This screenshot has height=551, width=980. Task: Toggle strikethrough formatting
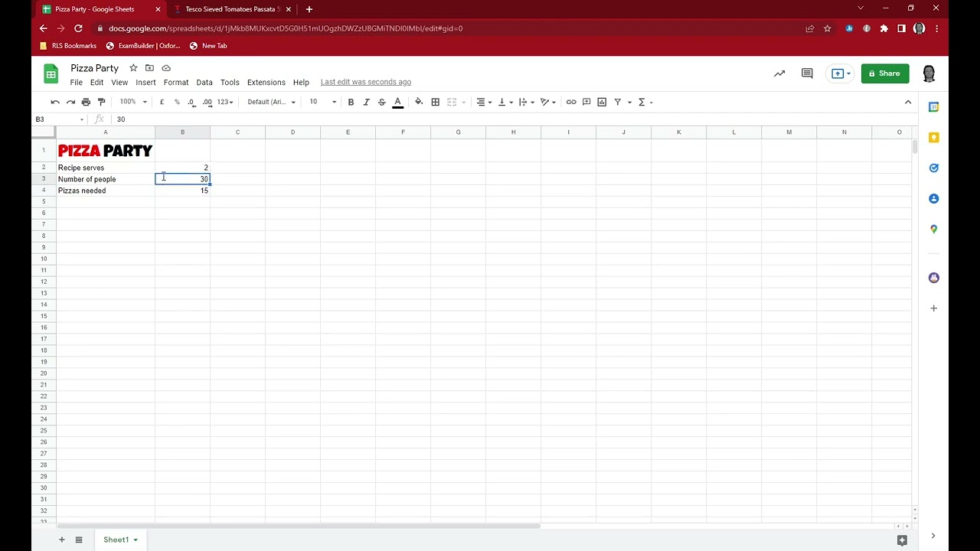(x=381, y=102)
